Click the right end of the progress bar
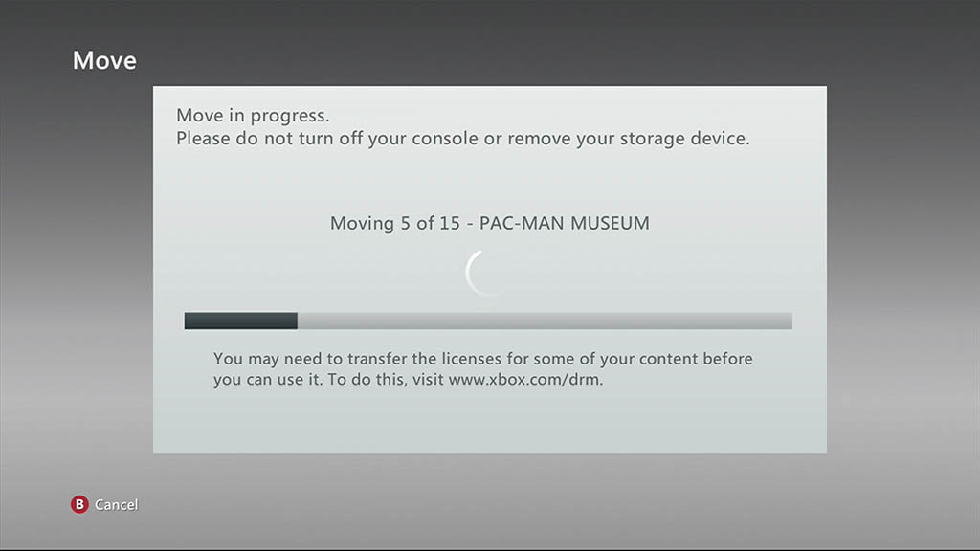 pos(787,320)
